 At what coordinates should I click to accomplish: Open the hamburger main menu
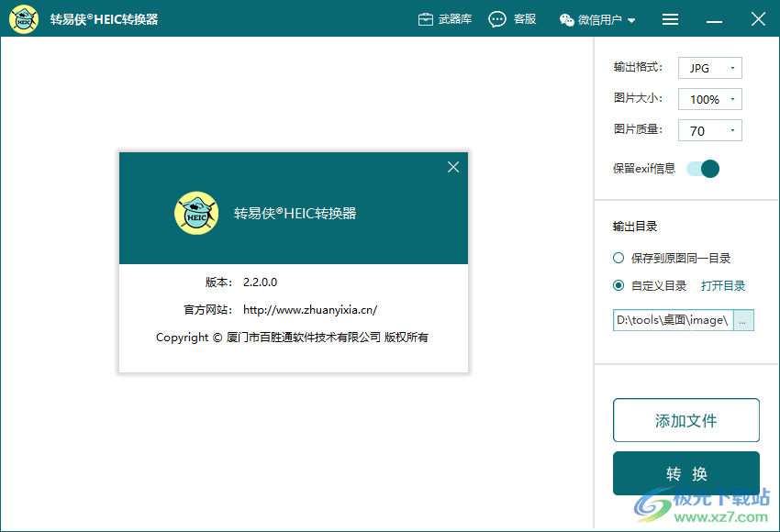(670, 19)
